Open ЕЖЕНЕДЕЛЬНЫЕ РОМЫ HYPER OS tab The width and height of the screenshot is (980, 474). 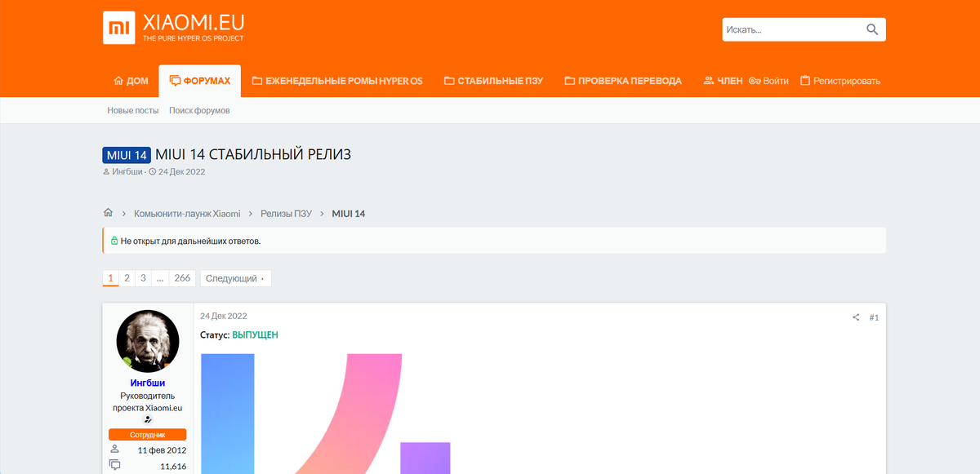(x=337, y=81)
